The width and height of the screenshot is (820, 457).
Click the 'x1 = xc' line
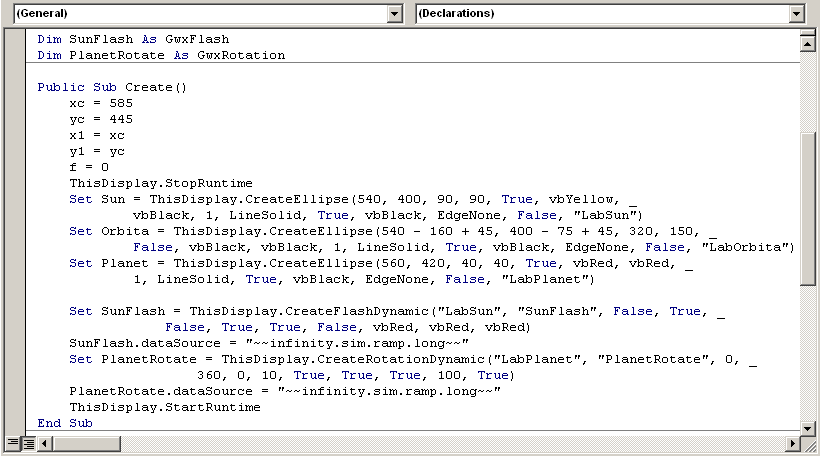click(97, 135)
